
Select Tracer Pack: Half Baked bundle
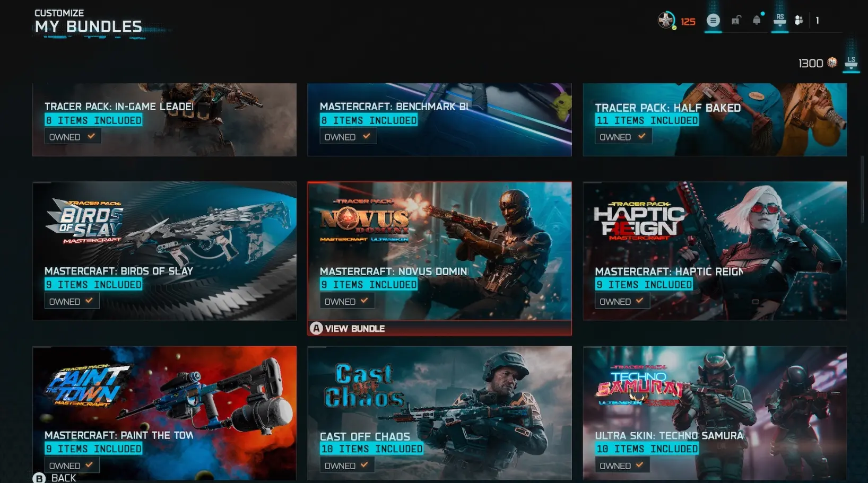coord(715,119)
